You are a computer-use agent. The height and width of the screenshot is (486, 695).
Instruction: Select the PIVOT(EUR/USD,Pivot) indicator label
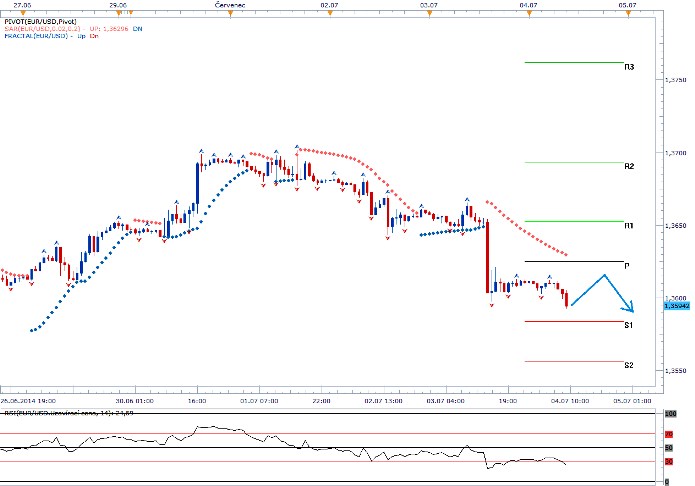click(41, 20)
